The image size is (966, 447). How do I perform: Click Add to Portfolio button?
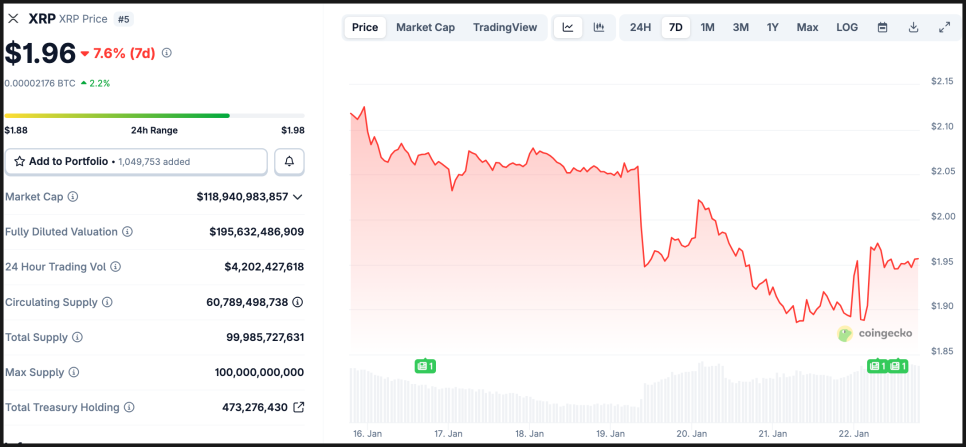click(137, 161)
